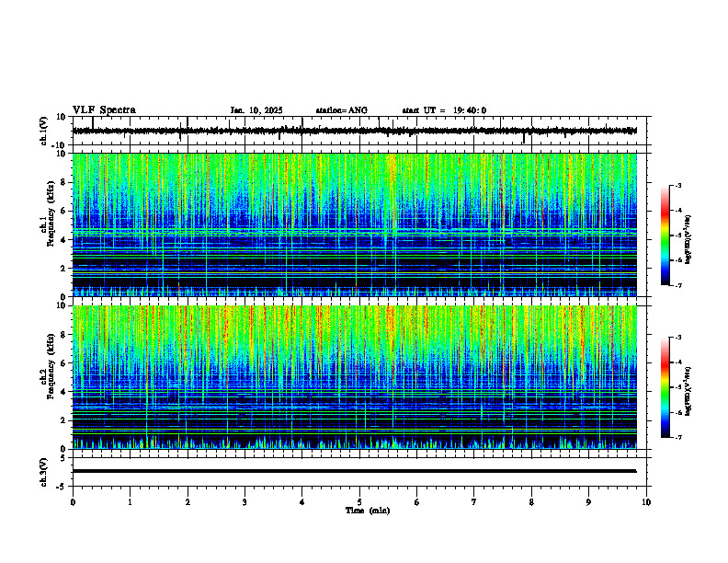Screen dimensions: 728x563
Task: Click time axis tick label "2"
Action: (x=188, y=502)
